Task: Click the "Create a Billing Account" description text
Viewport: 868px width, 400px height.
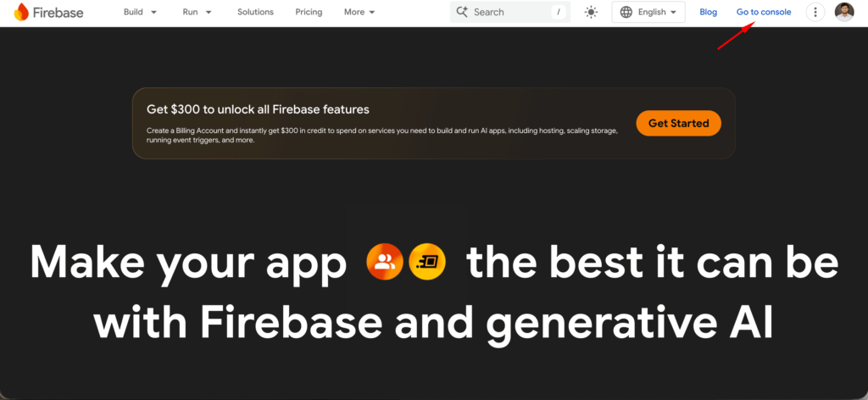Action: tap(382, 136)
